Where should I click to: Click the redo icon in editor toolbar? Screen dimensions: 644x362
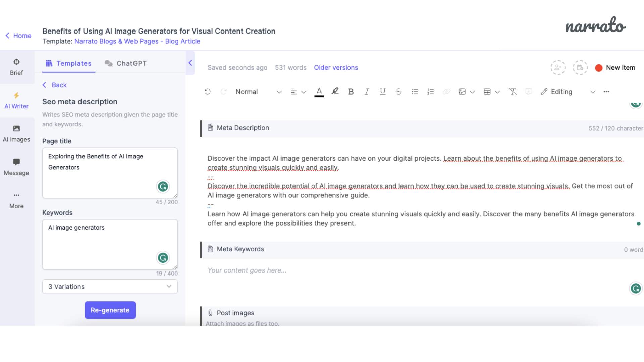tap(224, 92)
